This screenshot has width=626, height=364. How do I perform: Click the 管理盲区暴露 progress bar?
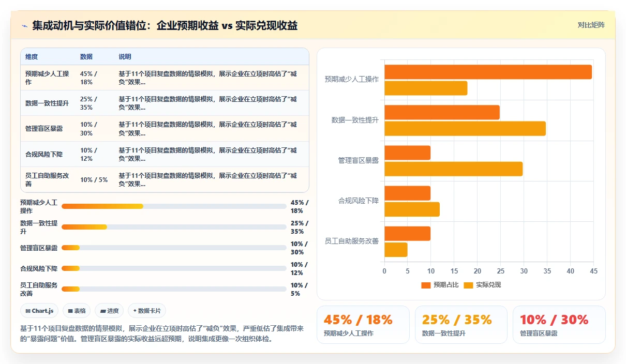coord(174,248)
